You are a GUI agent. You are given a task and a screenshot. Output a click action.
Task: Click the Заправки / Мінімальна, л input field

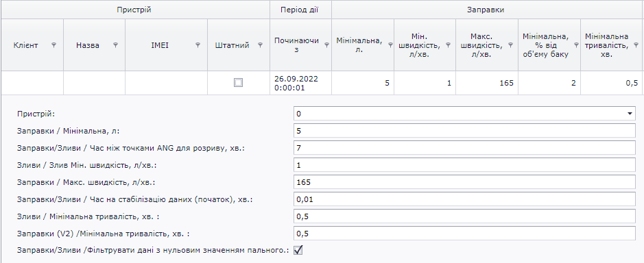pos(464,131)
